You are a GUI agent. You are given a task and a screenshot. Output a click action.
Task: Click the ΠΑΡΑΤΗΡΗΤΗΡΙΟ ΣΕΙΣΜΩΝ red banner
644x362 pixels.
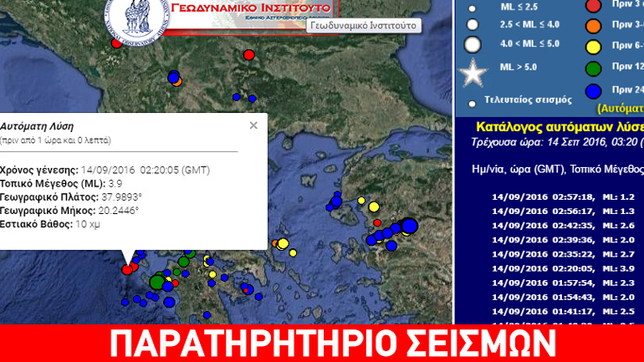322,343
